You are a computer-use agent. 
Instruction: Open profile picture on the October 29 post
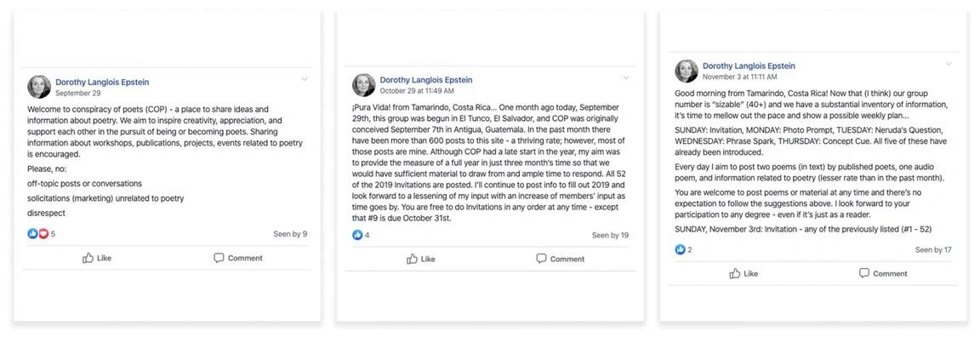pyautogui.click(x=364, y=85)
